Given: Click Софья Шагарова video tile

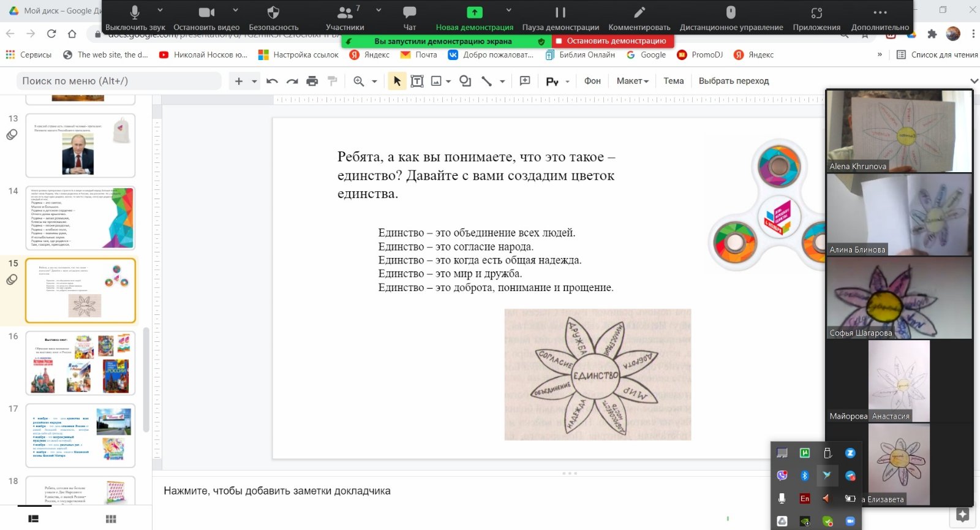Looking at the screenshot, I should [899, 298].
